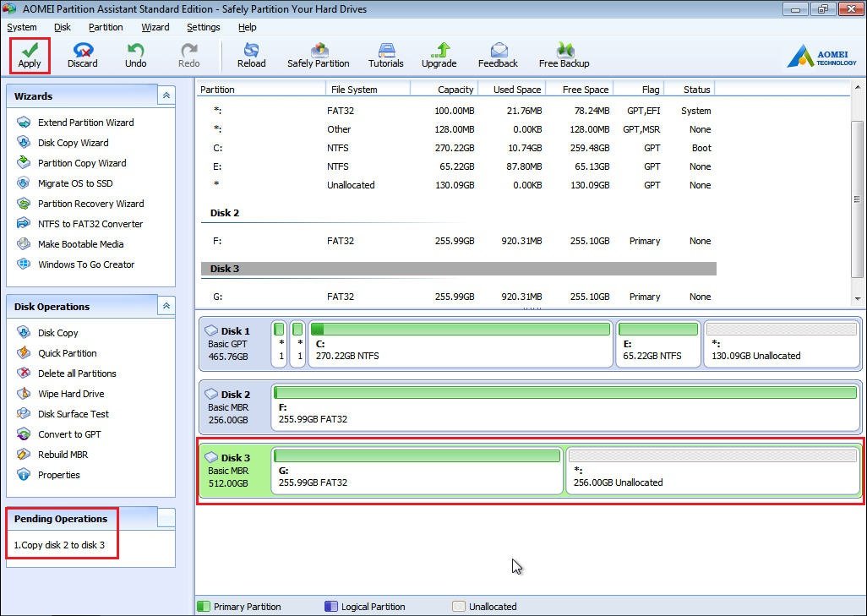Send Feedback using envelope icon
Viewport: 867px width, 616px height.
tap(498, 50)
